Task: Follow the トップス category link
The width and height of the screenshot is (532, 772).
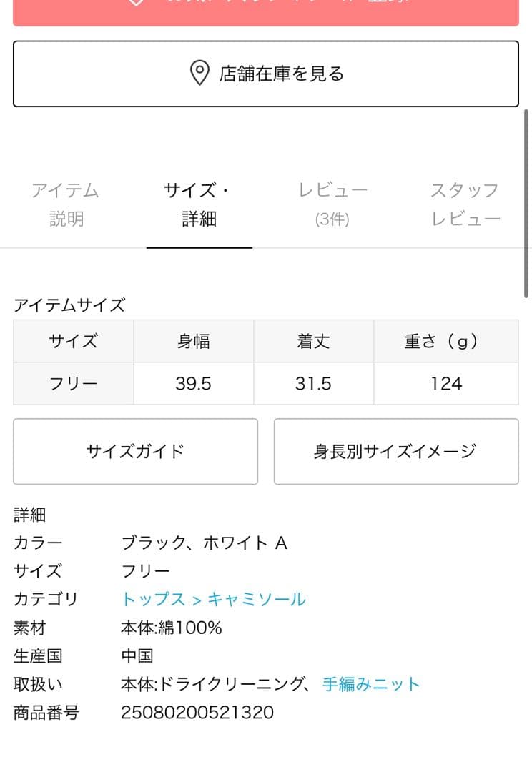Action: pyautogui.click(x=153, y=599)
